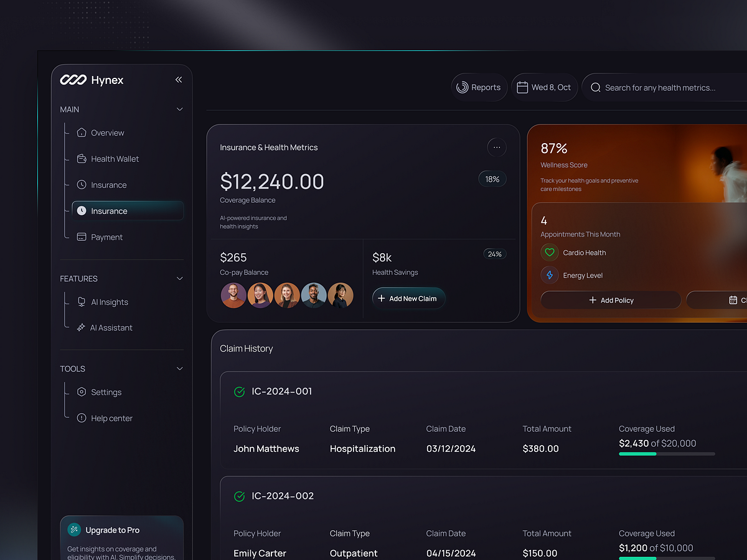Select the Overview home icon
This screenshot has width=747, height=560.
click(82, 133)
